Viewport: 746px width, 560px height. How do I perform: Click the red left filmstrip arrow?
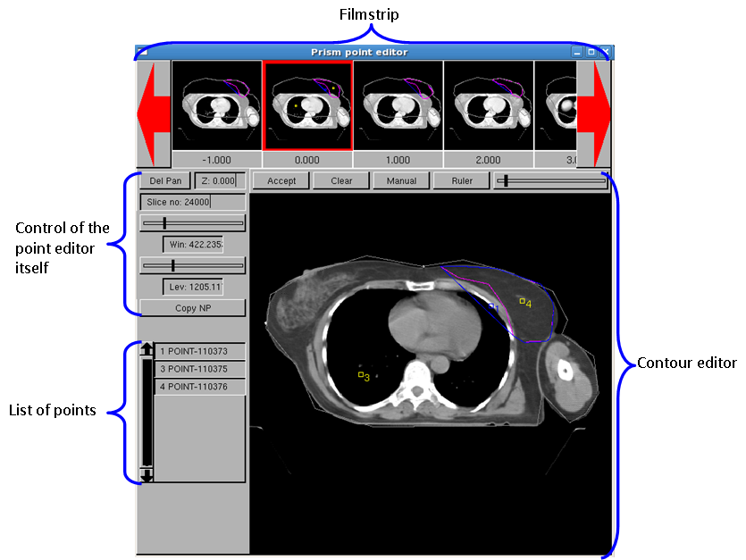(x=154, y=113)
